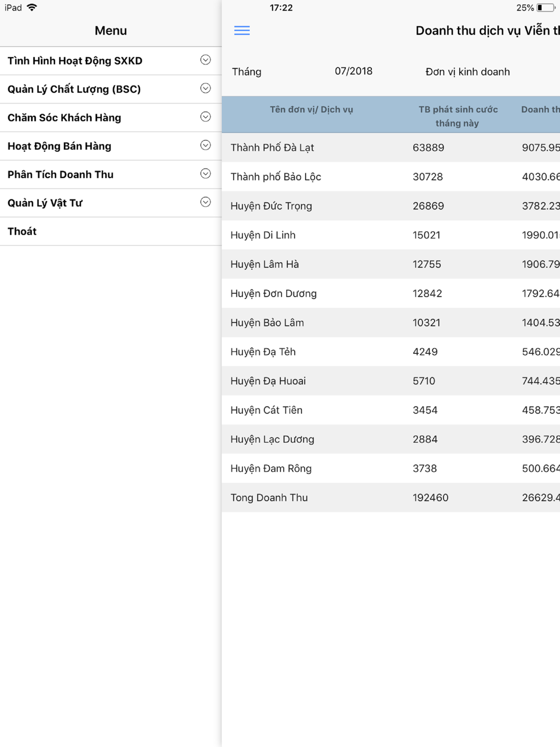Select the Huyện Đức Trọng row
The width and height of the screenshot is (560, 747).
tap(390, 206)
